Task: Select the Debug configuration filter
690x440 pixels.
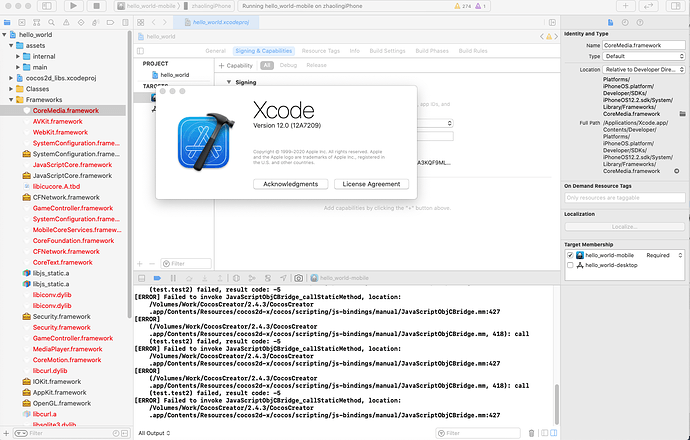Action: pyautogui.click(x=288, y=65)
